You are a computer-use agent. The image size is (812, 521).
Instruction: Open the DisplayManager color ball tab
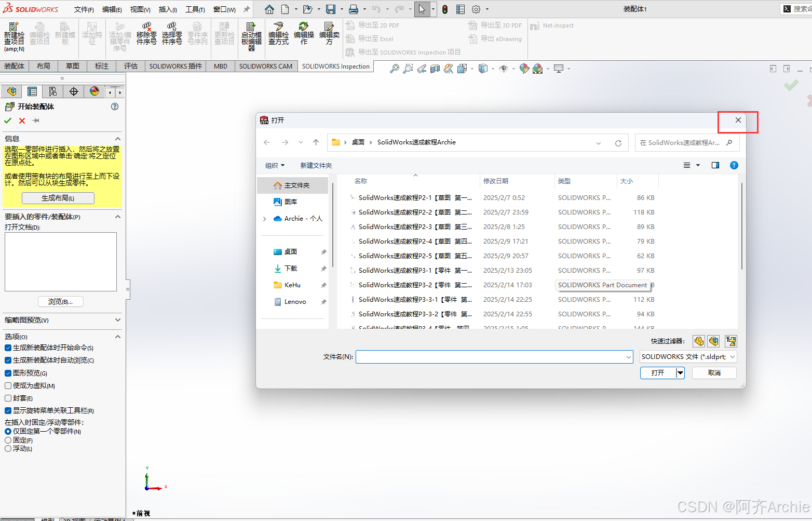coord(94,91)
